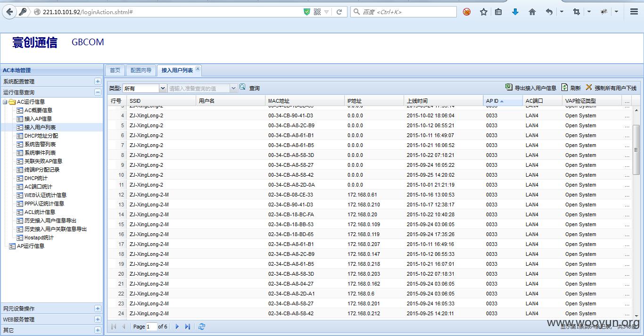Image resolution: width=644 pixels, height=336 pixels.
Task: Expand the 其它 panel
Action: pos(98,330)
